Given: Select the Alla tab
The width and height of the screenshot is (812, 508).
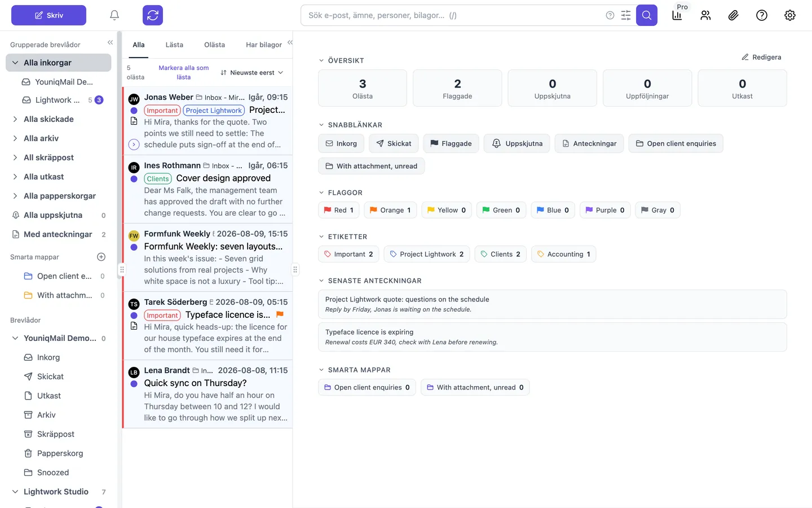Looking at the screenshot, I should (139, 45).
